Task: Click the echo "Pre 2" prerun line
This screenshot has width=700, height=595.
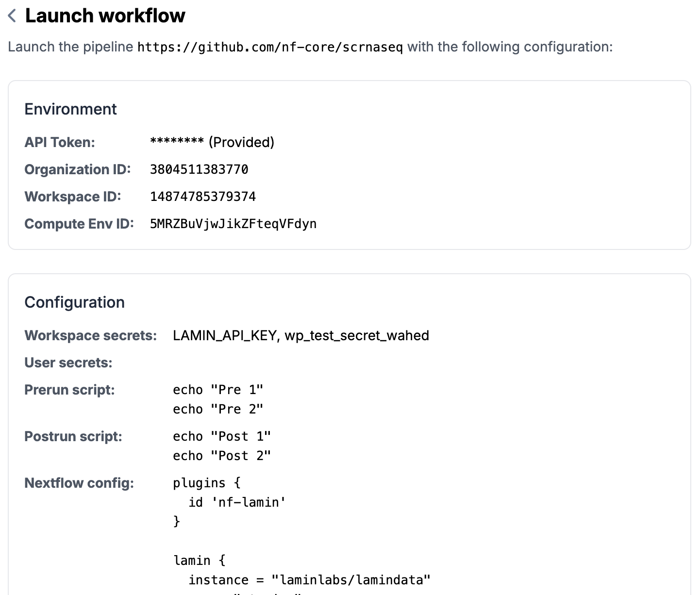Action: click(x=218, y=409)
